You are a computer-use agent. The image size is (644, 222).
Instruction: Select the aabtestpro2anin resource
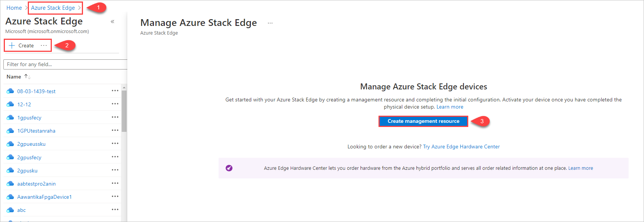36,184
